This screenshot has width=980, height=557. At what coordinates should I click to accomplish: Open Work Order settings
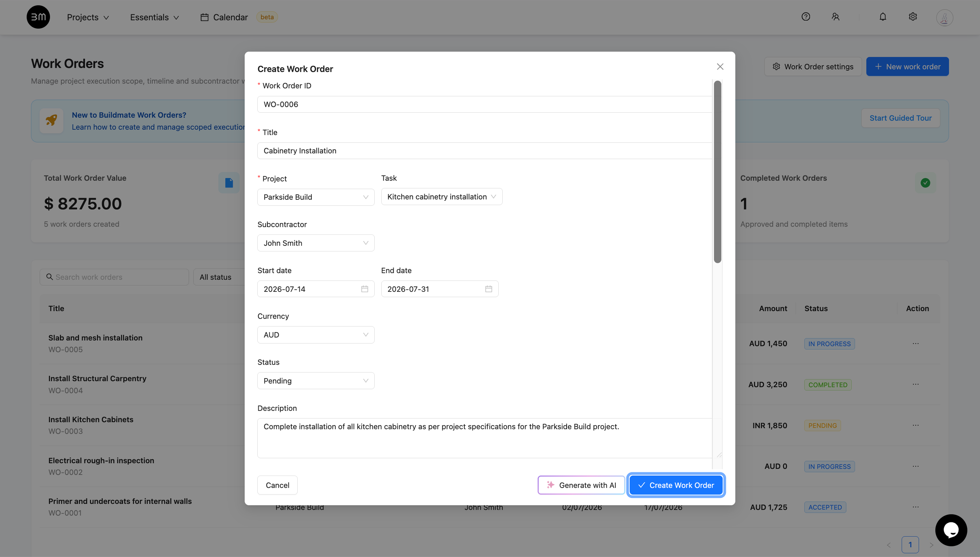coord(813,67)
